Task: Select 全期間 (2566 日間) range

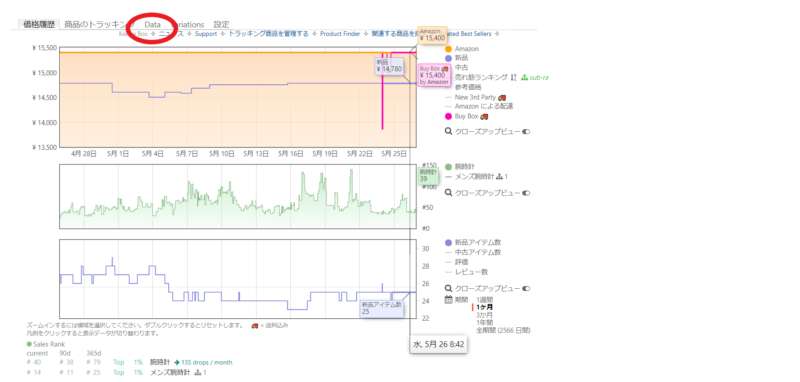Action: 503,330
